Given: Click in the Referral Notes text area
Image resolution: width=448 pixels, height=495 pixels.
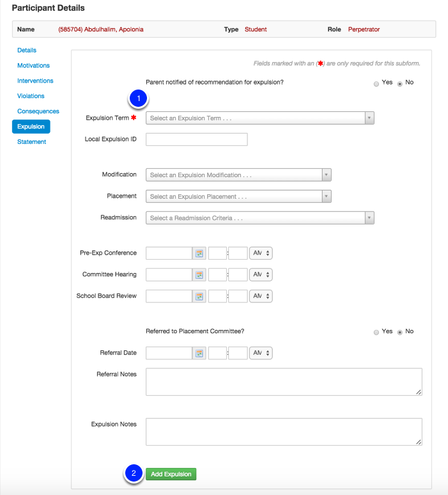Looking at the screenshot, I should coord(284,382).
